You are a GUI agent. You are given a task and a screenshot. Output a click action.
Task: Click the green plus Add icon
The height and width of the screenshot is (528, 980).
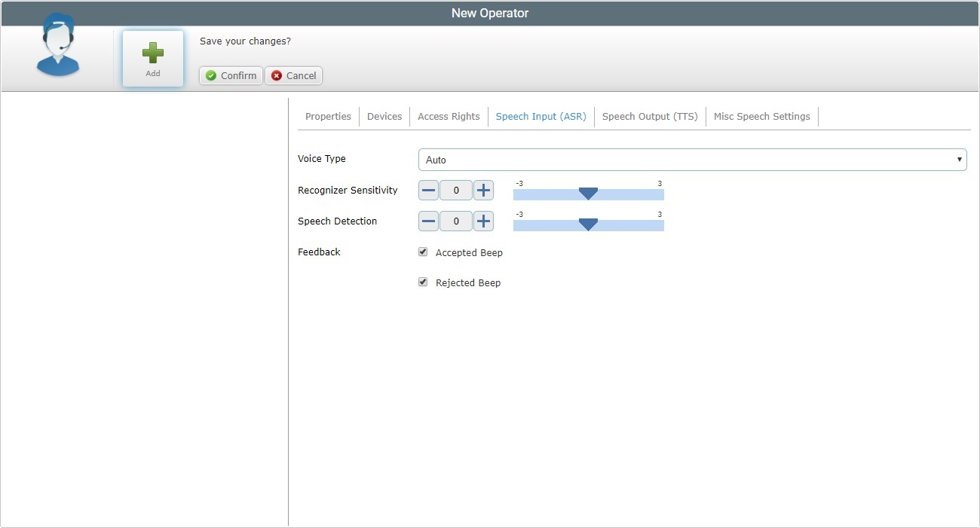(153, 53)
